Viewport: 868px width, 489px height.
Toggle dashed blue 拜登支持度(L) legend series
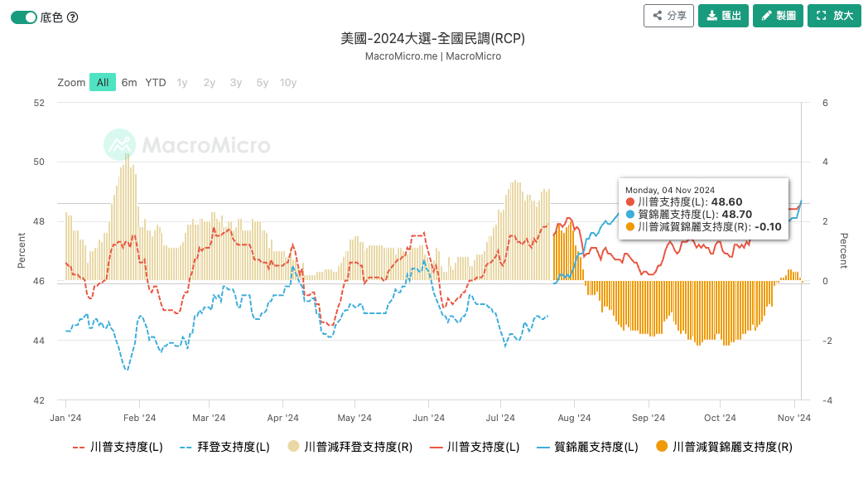pos(224,447)
